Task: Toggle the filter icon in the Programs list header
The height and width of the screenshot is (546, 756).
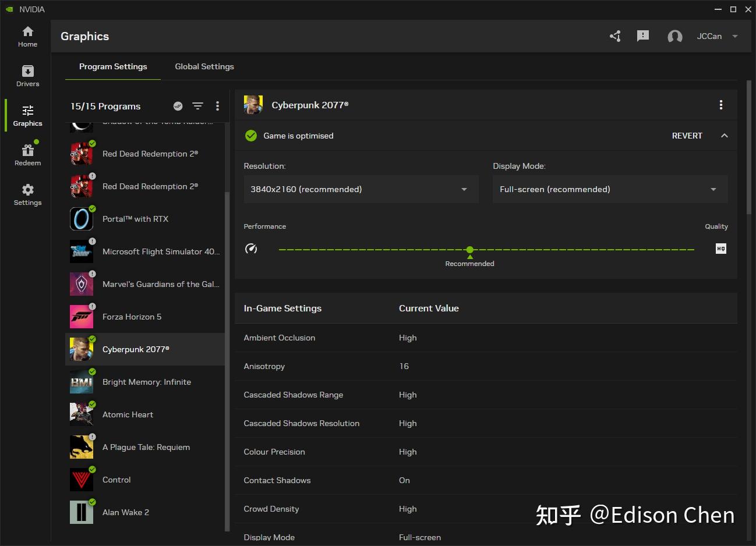Action: [x=198, y=106]
